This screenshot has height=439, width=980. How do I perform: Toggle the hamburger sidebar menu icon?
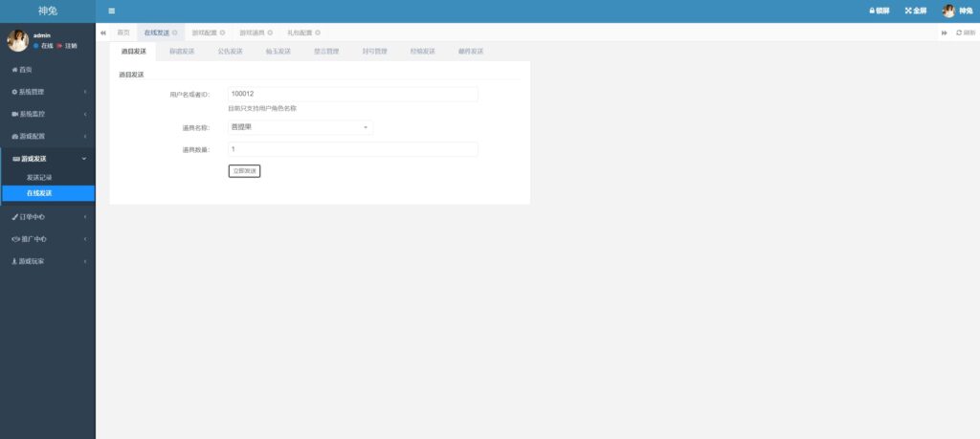click(x=112, y=11)
